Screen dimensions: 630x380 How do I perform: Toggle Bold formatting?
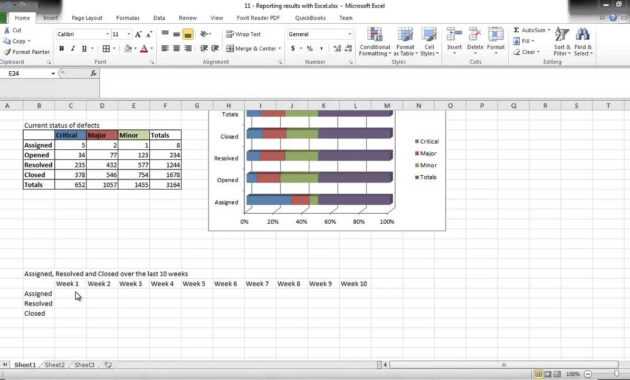coord(61,49)
